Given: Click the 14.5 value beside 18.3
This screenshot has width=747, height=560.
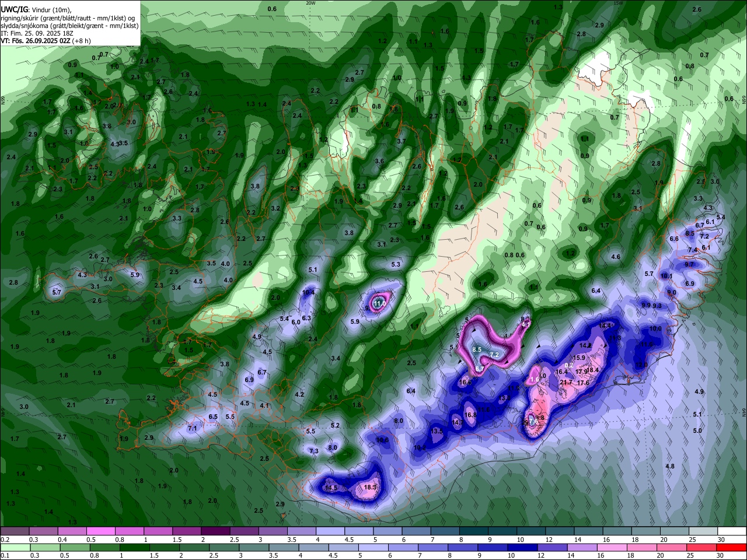Looking at the screenshot, I should 331,488.
